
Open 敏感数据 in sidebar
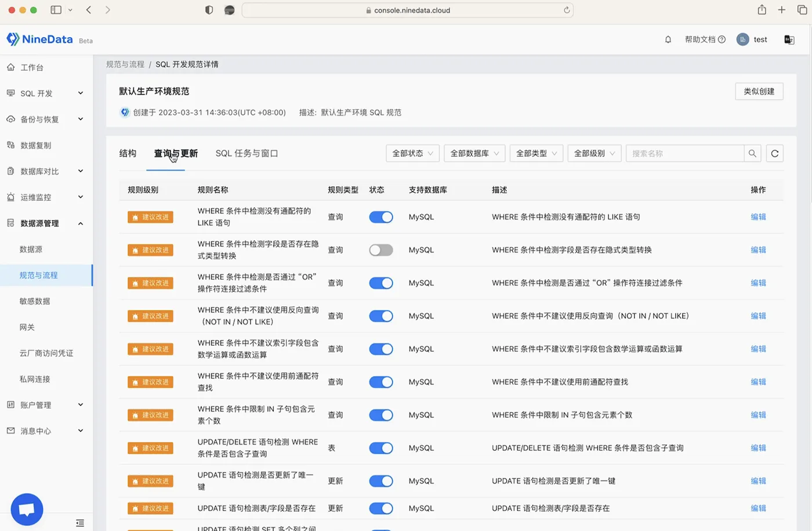point(35,301)
